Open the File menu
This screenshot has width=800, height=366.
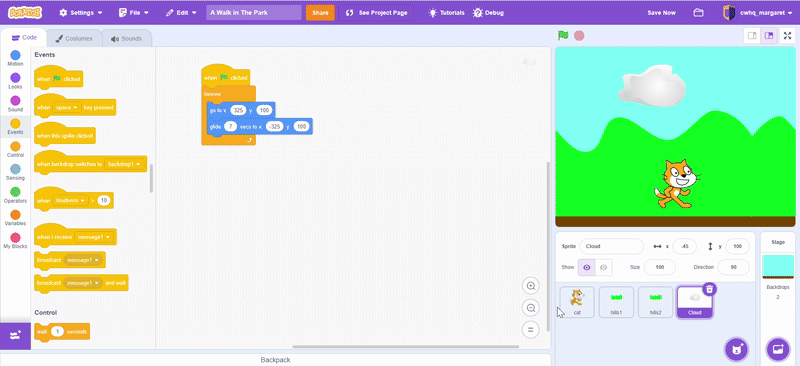(x=134, y=13)
